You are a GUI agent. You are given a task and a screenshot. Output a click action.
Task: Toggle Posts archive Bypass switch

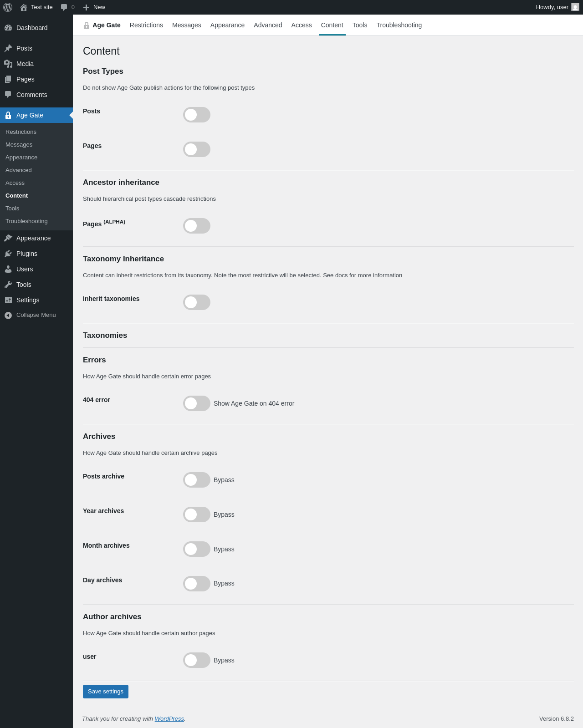(197, 480)
